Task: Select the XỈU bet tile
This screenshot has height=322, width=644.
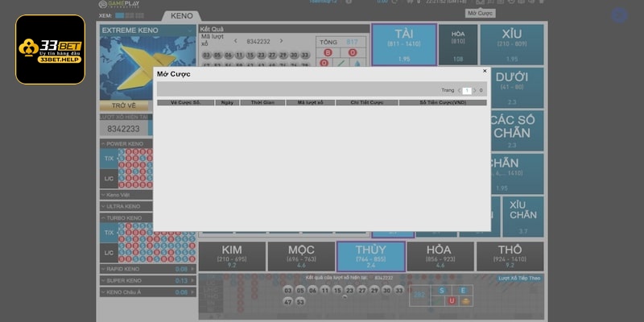Action: [511, 44]
